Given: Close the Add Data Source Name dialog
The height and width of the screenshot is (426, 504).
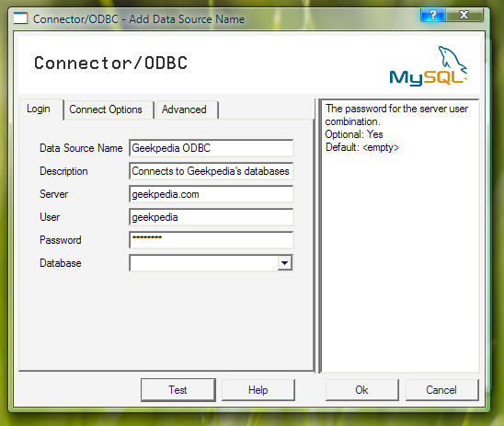Looking at the screenshot, I should [464, 15].
